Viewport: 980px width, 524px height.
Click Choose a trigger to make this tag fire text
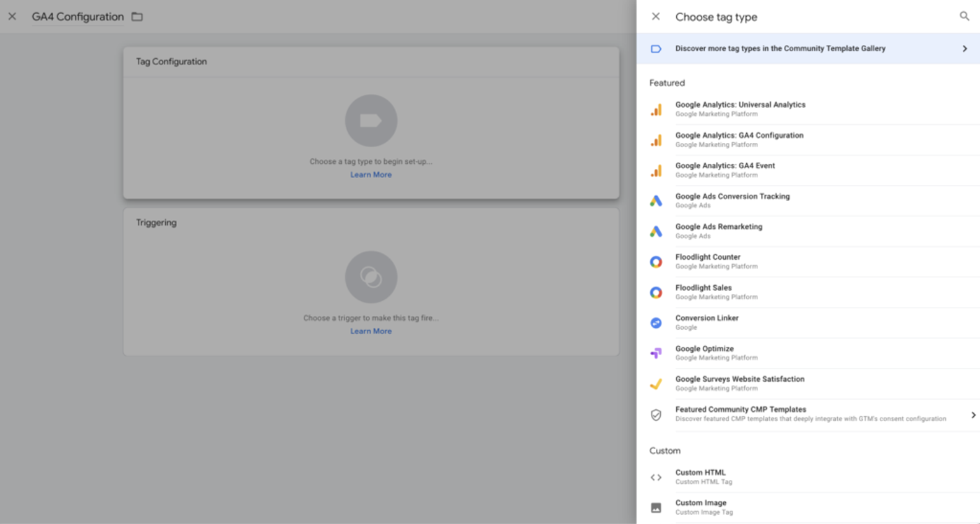[x=371, y=318]
